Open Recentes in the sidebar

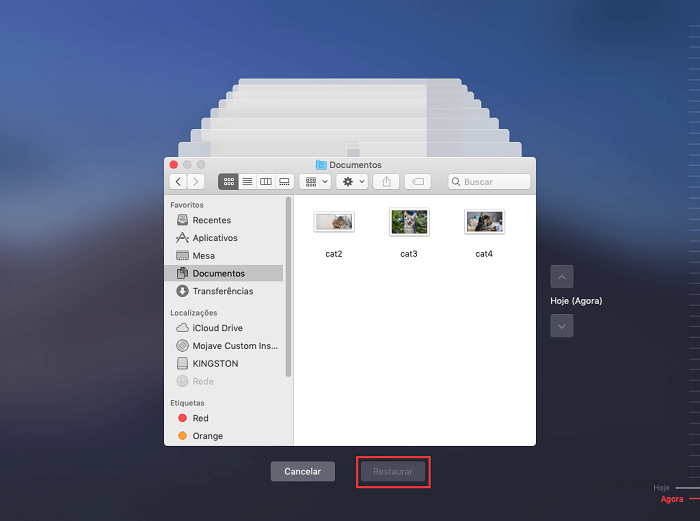point(224,220)
